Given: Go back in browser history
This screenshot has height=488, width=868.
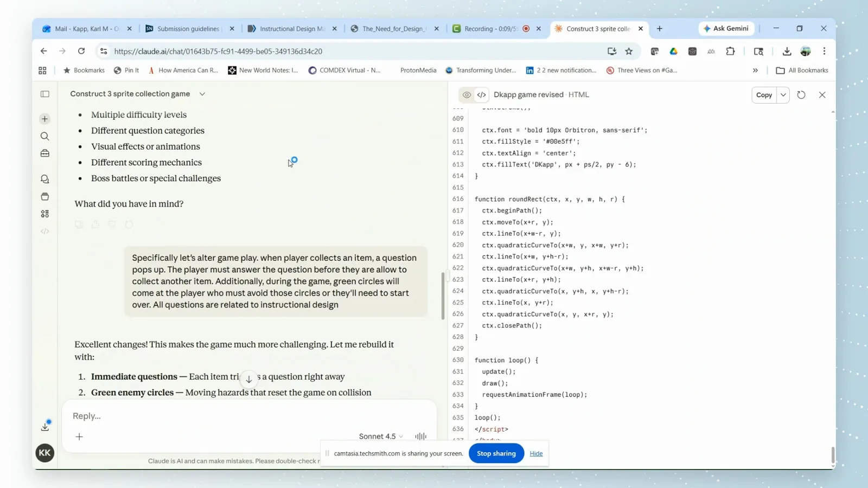Looking at the screenshot, I should tap(44, 51).
